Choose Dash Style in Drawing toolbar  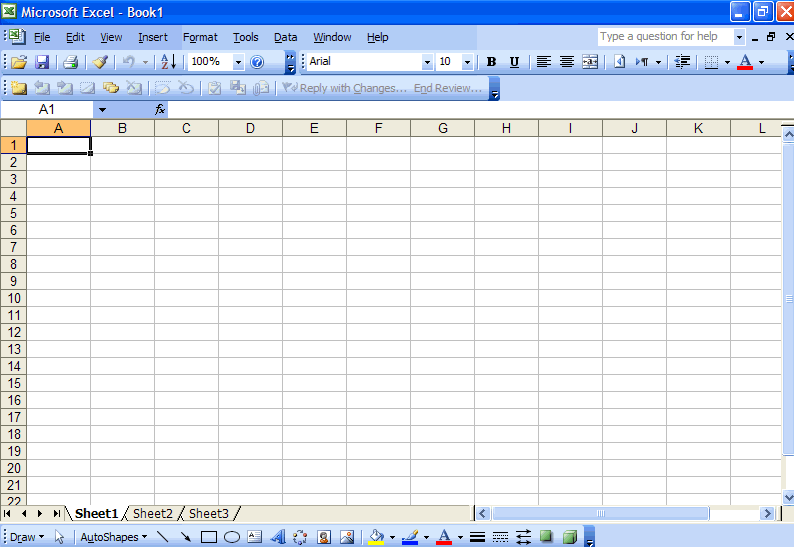(x=500, y=537)
